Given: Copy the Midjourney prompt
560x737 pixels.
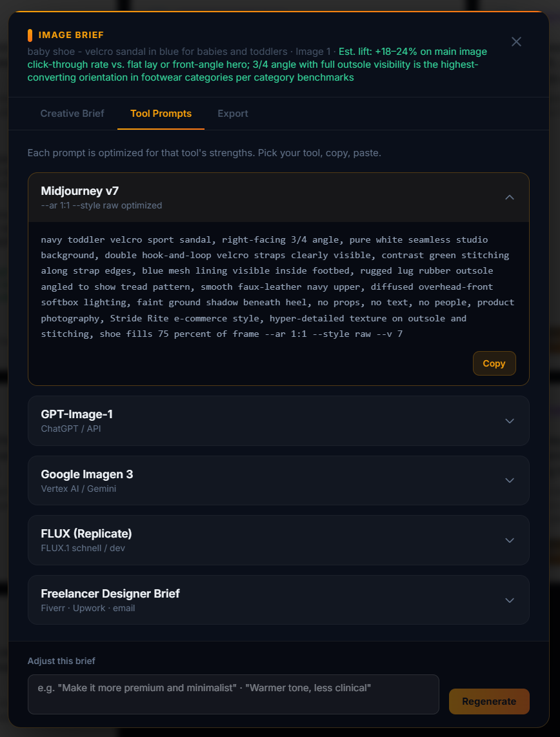Looking at the screenshot, I should [494, 363].
